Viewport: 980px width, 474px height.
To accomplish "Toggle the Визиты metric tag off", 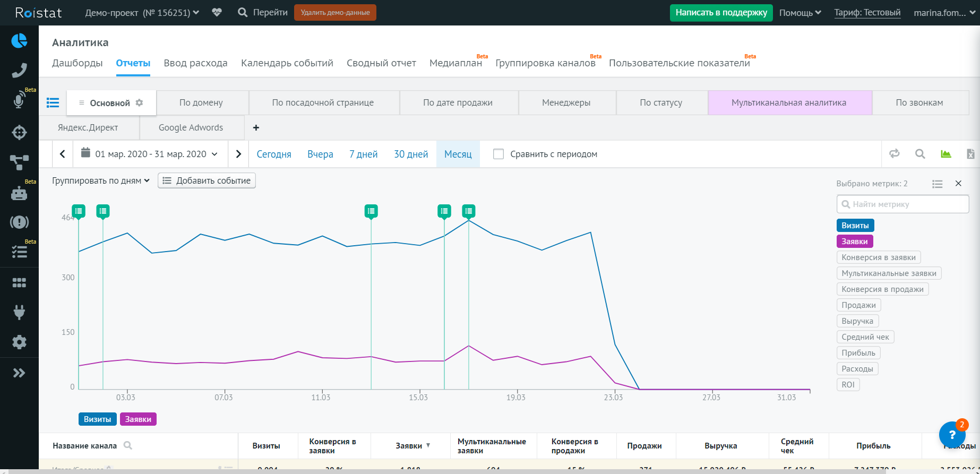I will click(855, 226).
